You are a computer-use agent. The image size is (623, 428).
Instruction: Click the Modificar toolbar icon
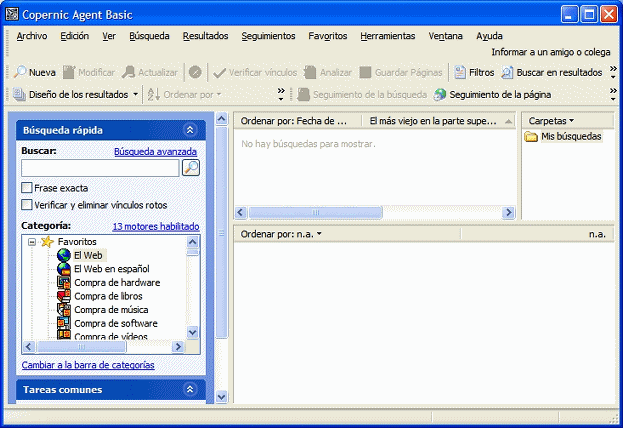[69, 72]
